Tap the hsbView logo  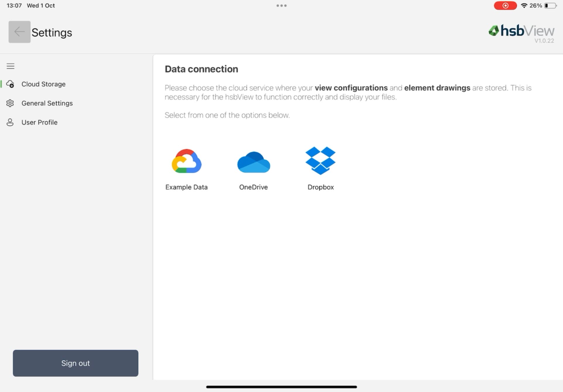521,31
